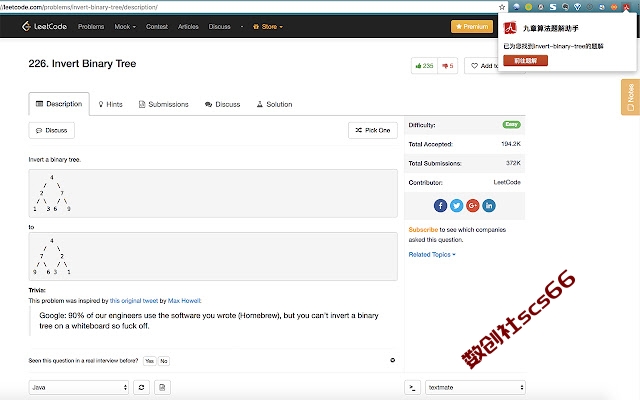The width and height of the screenshot is (640, 400).
Task: Click the blue diamond extension icon
Action: [x=577, y=7]
